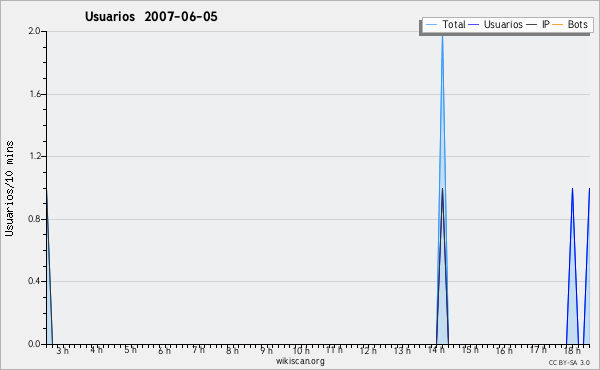
Task: Click the CC BY-SA 3.0 license text
Action: [x=569, y=362]
